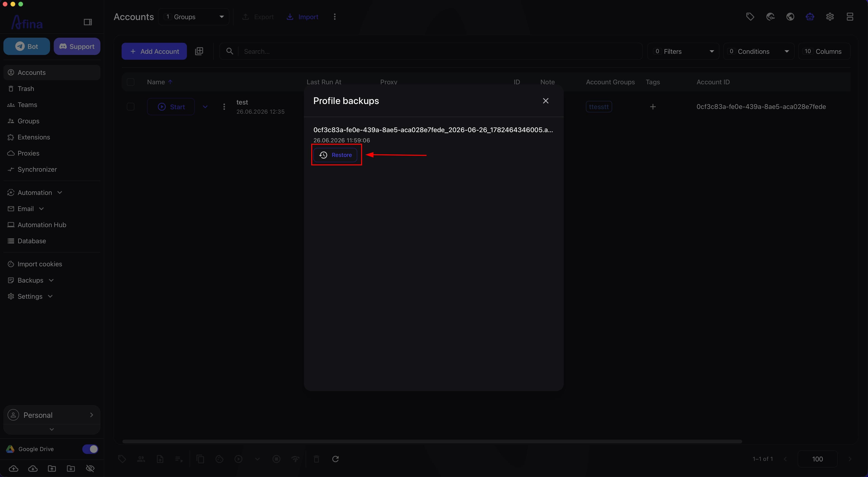The width and height of the screenshot is (868, 477).
Task: Click the group icon in bottom toolbar
Action: pyautogui.click(x=141, y=459)
